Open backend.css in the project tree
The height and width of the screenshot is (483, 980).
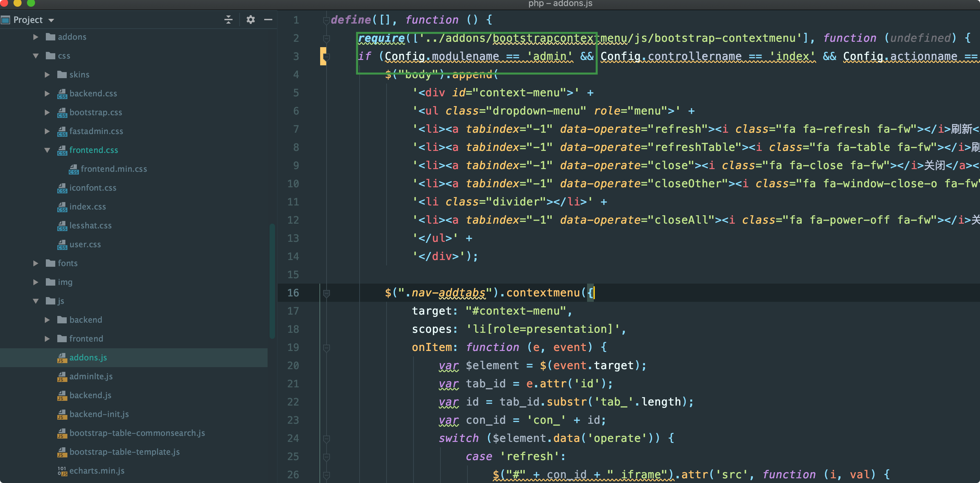93,94
